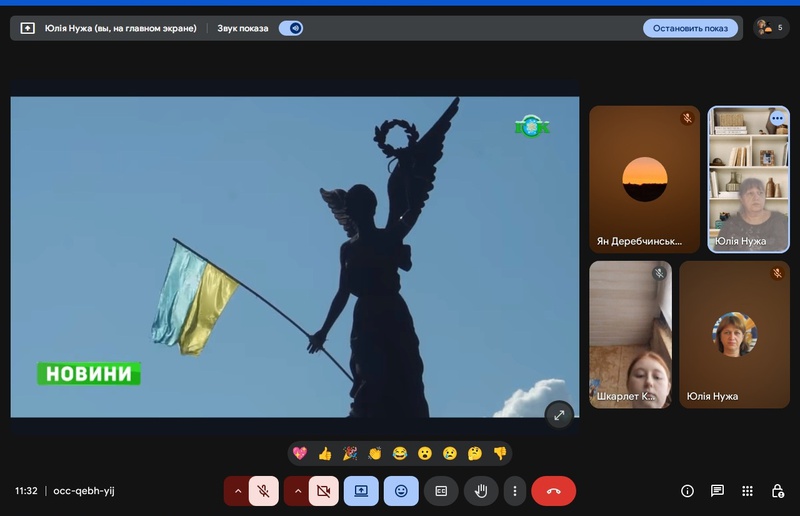
Task: Click the Остановить показ button
Action: coord(690,28)
